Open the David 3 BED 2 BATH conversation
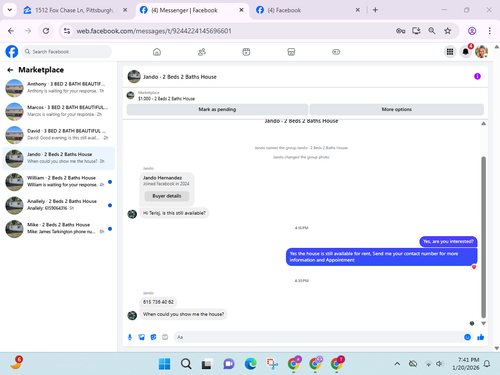This screenshot has height=375, width=500. (59, 134)
